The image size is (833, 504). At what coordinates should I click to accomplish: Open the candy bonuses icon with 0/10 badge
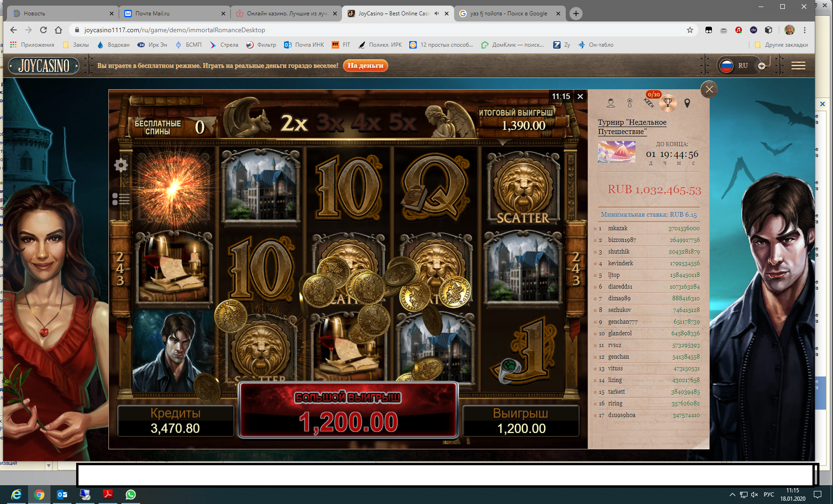649,102
